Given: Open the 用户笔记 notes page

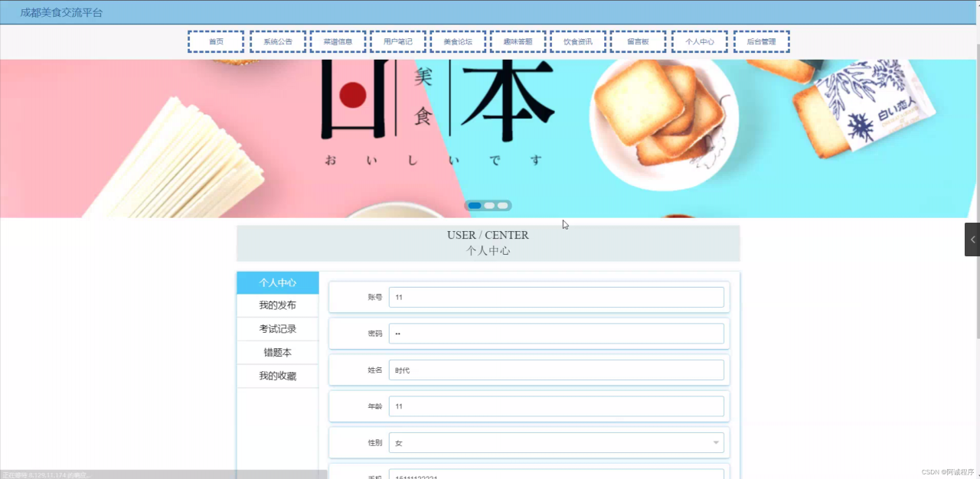Looking at the screenshot, I should 397,41.
